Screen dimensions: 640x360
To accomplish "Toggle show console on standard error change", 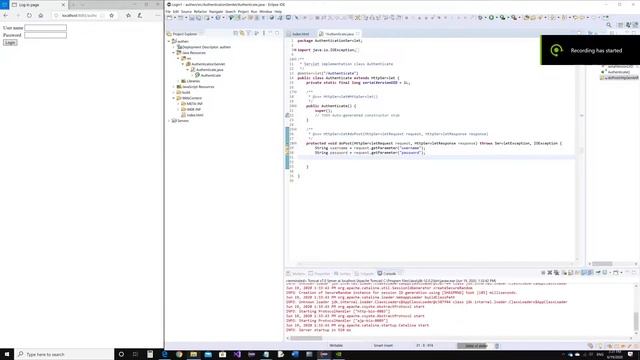I will tap(591, 273).
